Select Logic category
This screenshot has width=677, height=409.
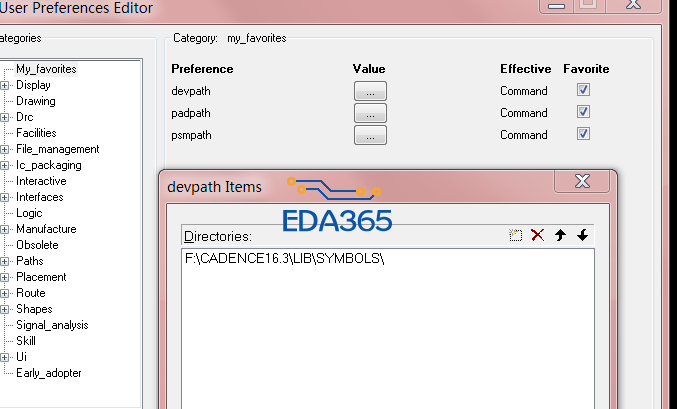[x=29, y=213]
